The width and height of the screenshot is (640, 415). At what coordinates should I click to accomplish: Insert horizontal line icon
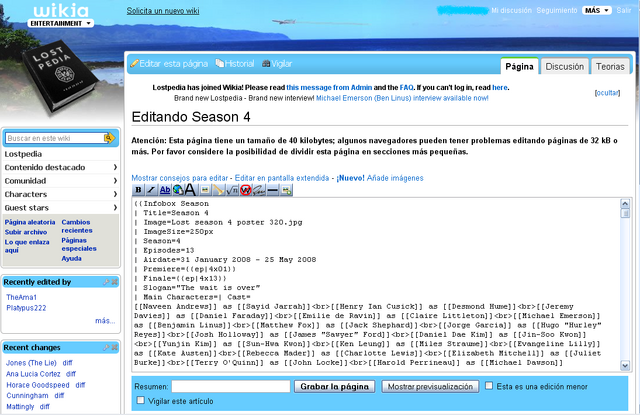coord(273,190)
